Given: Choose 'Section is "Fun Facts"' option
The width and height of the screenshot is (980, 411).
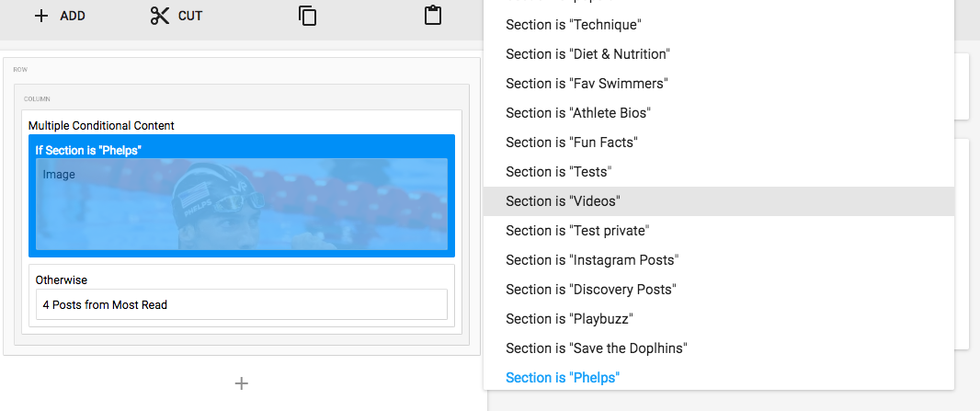Looking at the screenshot, I should (571, 142).
